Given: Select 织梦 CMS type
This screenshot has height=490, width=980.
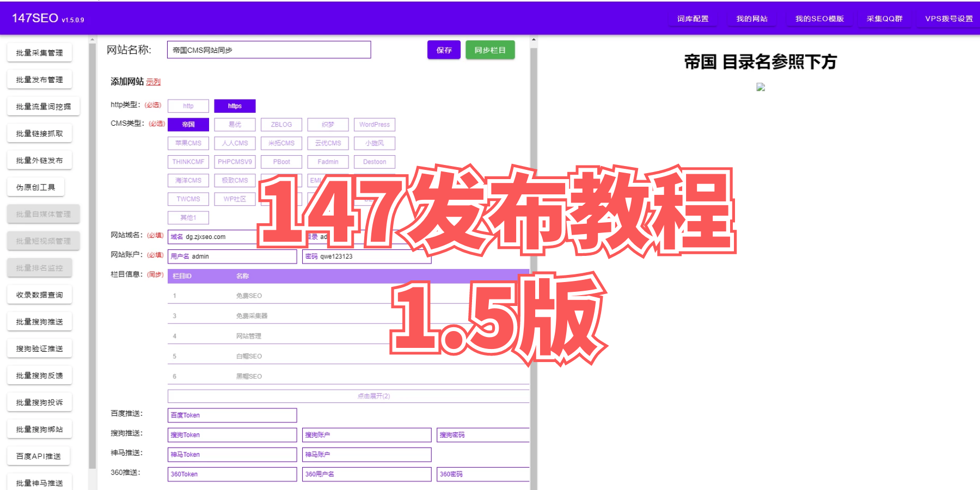Looking at the screenshot, I should click(328, 125).
